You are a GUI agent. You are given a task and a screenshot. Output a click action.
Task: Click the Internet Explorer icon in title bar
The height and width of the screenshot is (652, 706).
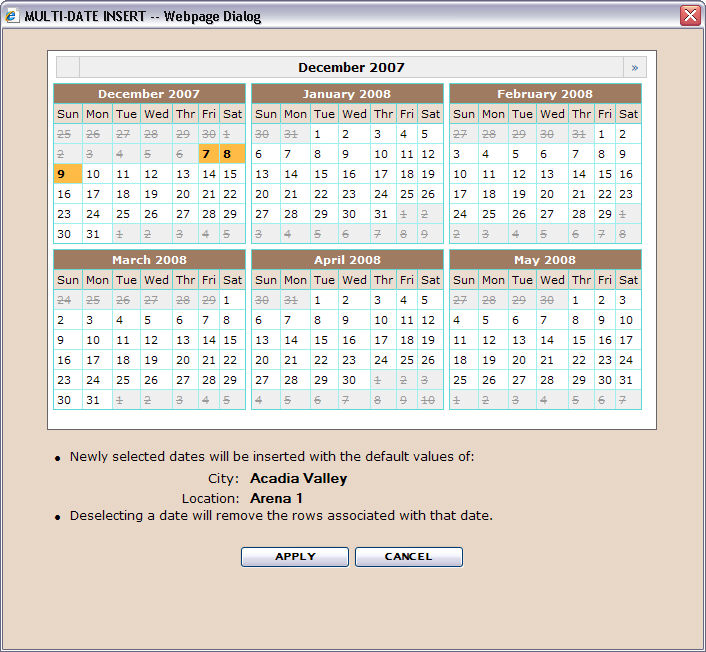point(11,16)
